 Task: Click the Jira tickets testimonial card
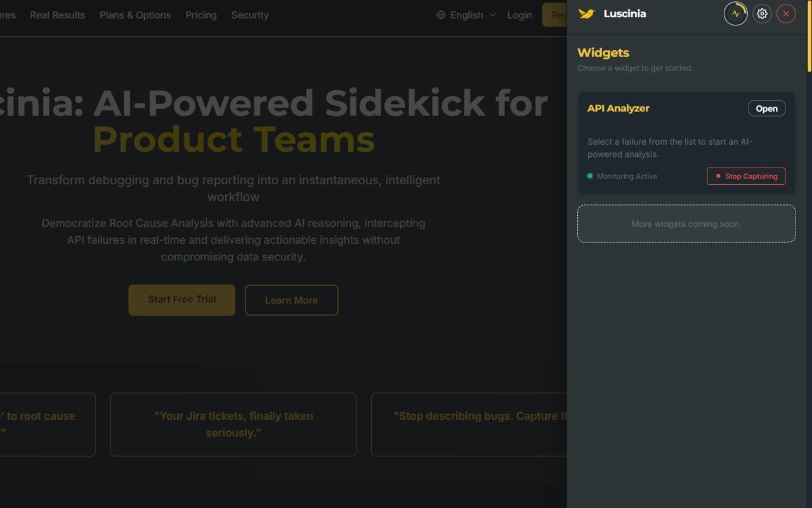[233, 424]
